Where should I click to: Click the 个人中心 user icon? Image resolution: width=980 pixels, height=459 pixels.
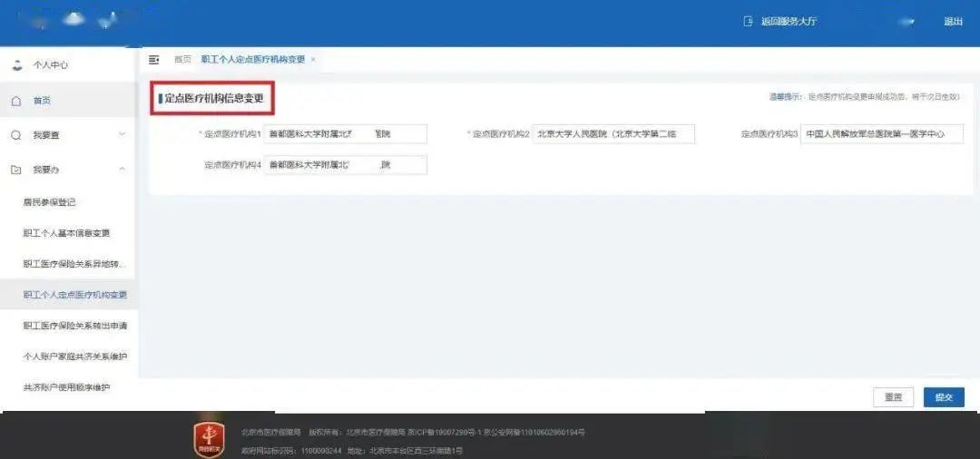(x=16, y=65)
